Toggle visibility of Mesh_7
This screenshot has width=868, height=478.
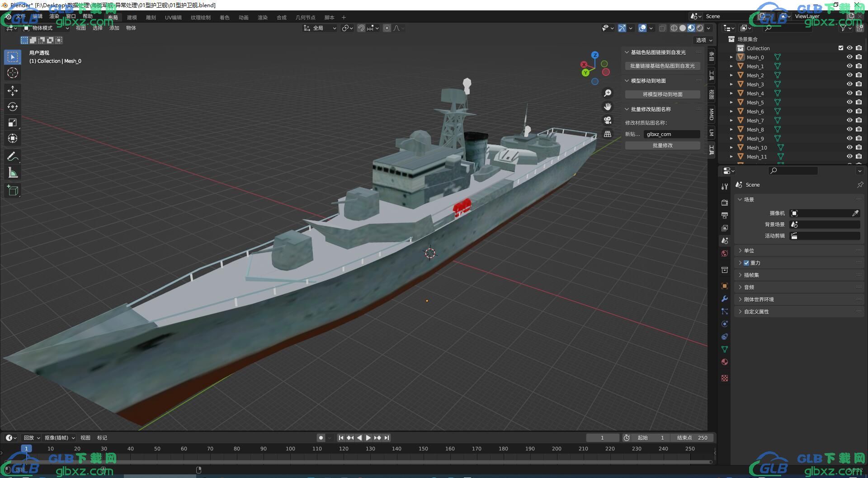pyautogui.click(x=849, y=121)
